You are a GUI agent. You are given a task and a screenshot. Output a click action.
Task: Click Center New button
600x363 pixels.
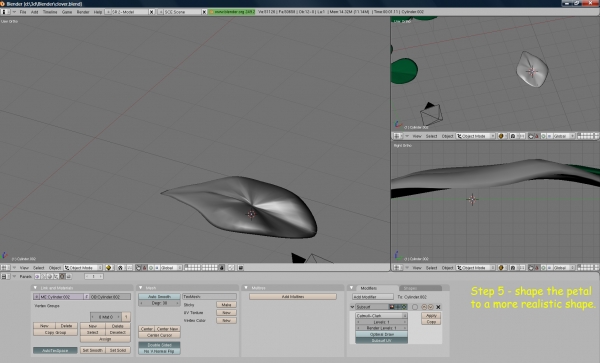click(168, 329)
